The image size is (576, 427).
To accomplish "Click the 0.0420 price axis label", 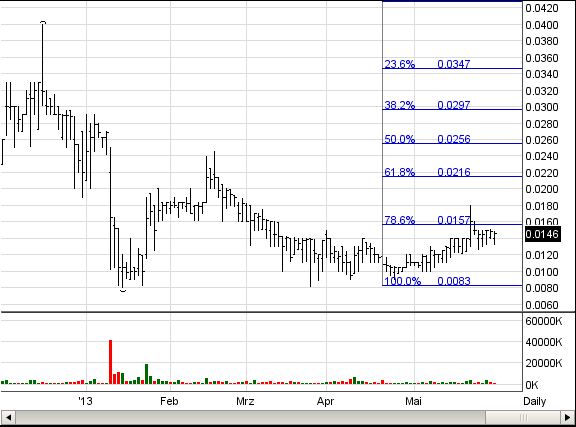I will (542, 8).
